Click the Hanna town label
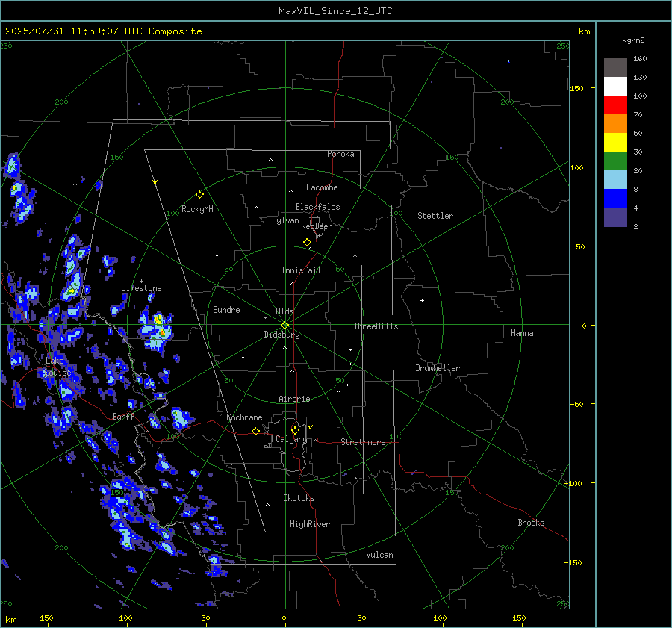Image resolution: width=672 pixels, height=628 pixels. pyautogui.click(x=522, y=333)
